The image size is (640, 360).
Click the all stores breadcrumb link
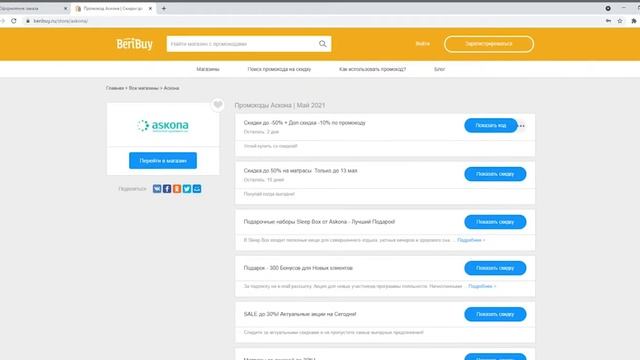point(144,88)
